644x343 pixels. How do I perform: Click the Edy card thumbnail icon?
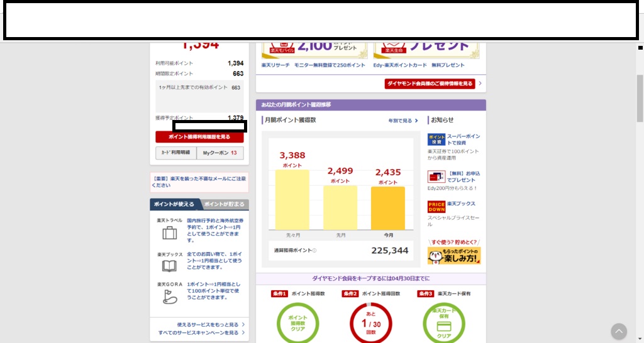[x=436, y=177]
